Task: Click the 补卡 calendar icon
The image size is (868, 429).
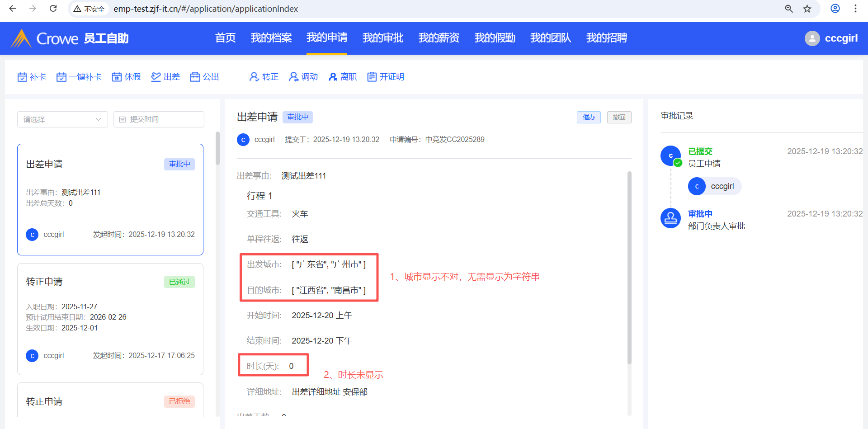Action: point(22,77)
